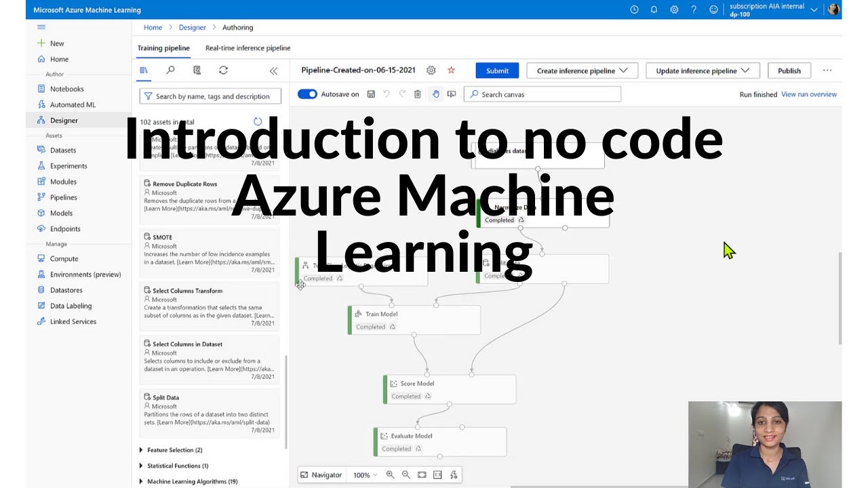This screenshot has height=488, width=868.
Task: Star the pipeline as favorite
Action: point(451,70)
